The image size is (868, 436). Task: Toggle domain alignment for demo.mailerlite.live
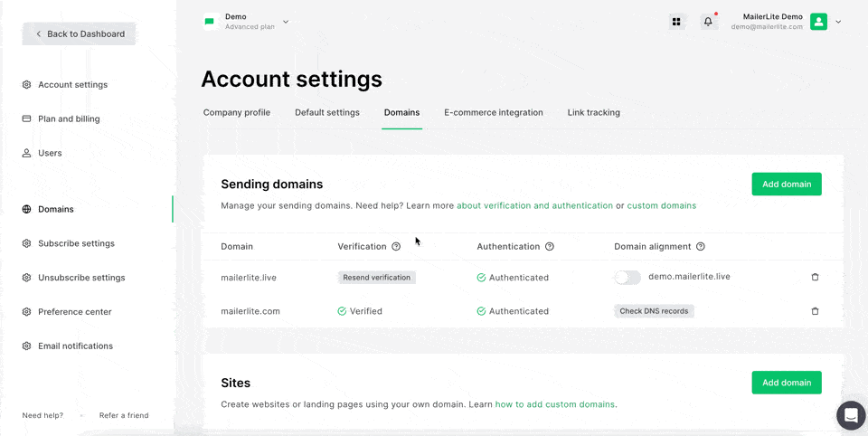click(627, 278)
